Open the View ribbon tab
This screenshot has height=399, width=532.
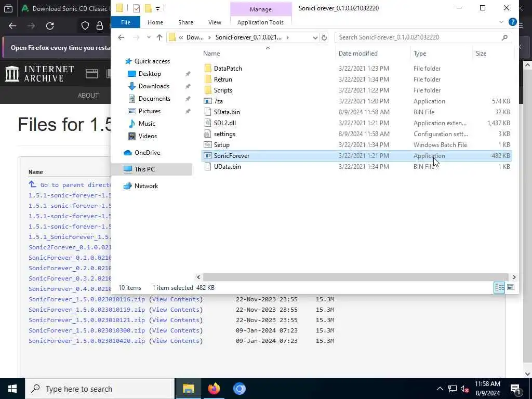[x=215, y=22]
